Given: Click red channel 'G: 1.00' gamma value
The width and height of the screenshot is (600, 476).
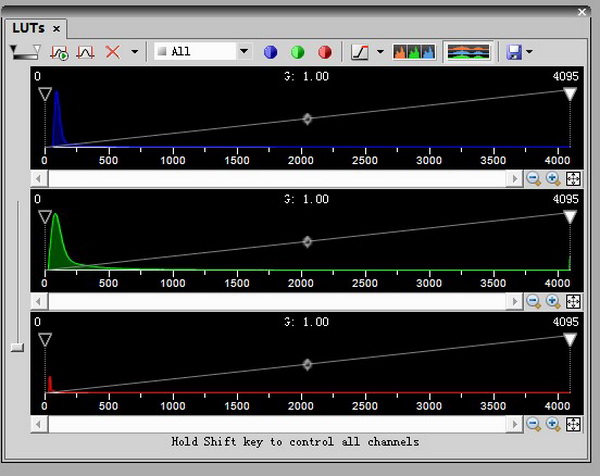Looking at the screenshot, I should click(306, 322).
